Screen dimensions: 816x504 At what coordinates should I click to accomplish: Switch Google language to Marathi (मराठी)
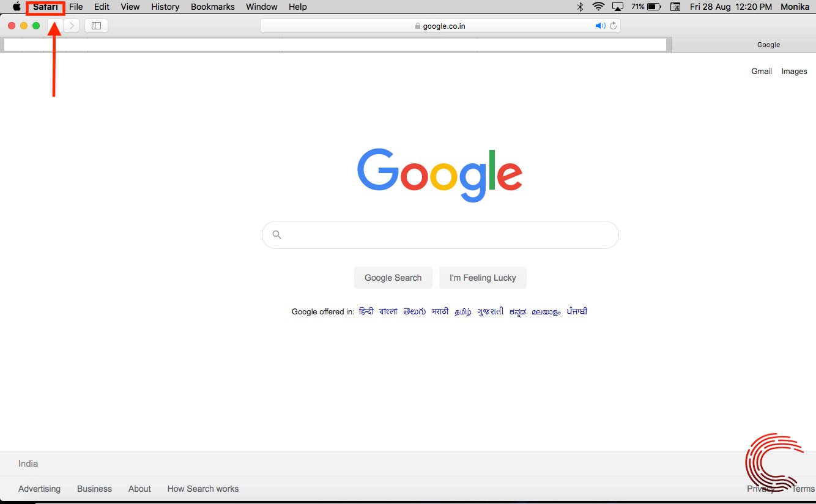click(x=440, y=311)
